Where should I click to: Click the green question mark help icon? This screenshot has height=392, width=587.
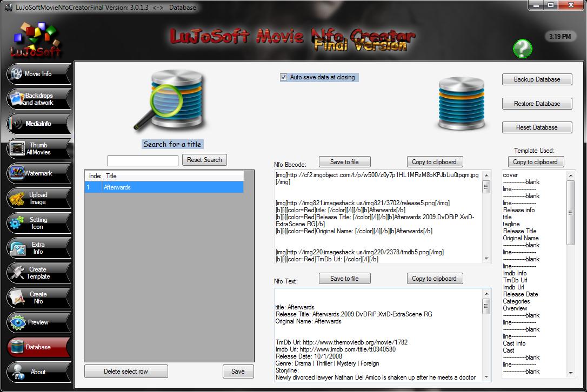pos(523,49)
